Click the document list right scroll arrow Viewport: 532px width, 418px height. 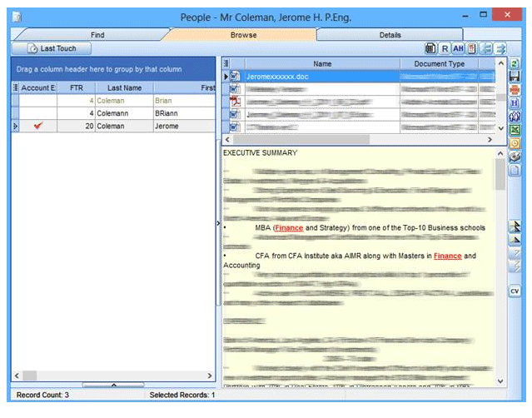tap(490, 139)
